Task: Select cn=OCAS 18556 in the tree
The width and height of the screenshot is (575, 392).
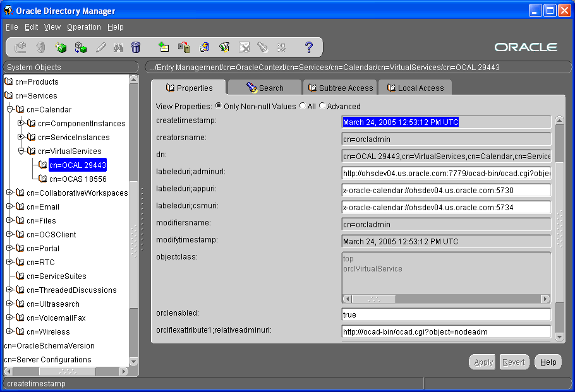Action: [78, 179]
